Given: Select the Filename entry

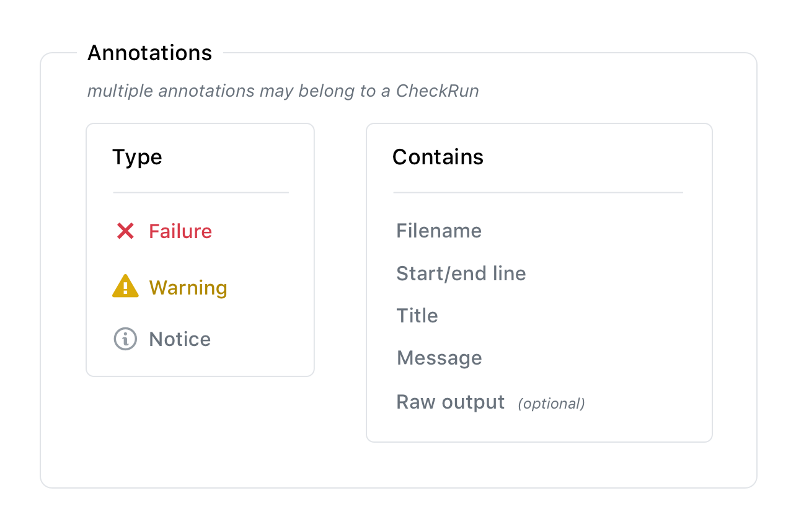Looking at the screenshot, I should 439,231.
